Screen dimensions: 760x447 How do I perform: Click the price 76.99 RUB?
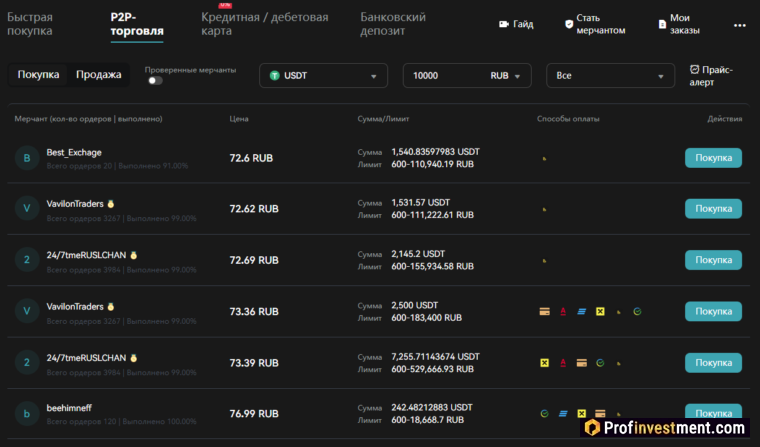click(254, 414)
